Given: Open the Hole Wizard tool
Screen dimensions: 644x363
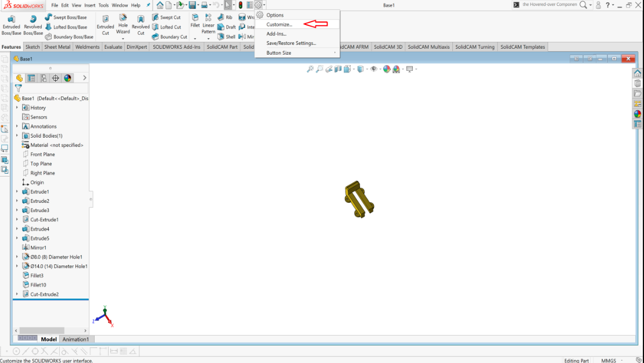Looking at the screenshot, I should click(x=123, y=24).
